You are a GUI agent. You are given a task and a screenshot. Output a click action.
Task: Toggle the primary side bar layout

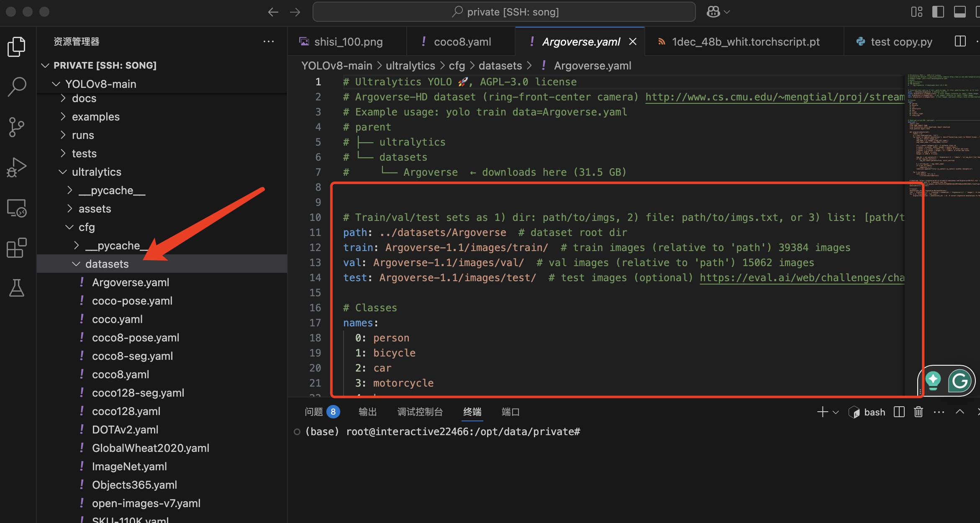[x=938, y=12]
